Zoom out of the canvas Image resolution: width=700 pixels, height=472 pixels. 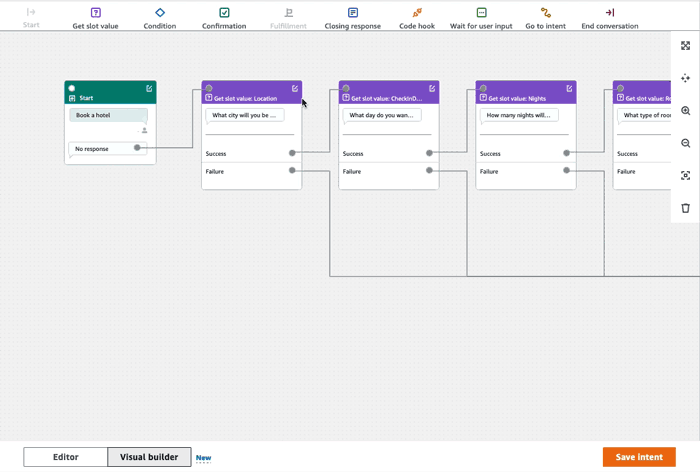[x=685, y=143]
